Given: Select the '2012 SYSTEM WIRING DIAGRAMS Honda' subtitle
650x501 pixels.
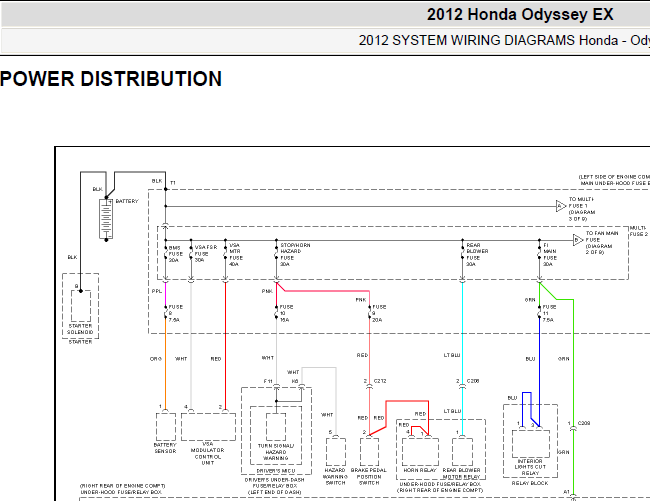Looking at the screenshot, I should (x=488, y=41).
